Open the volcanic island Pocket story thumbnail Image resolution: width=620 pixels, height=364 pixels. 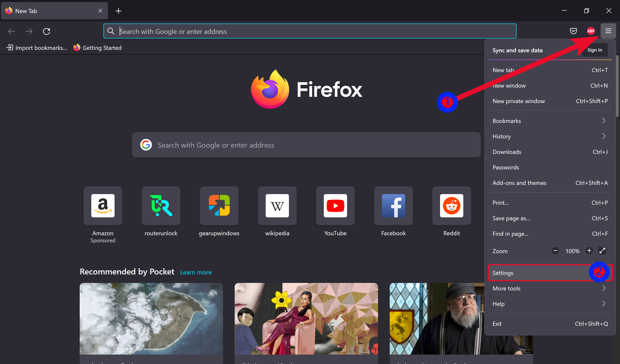pyautogui.click(x=151, y=319)
